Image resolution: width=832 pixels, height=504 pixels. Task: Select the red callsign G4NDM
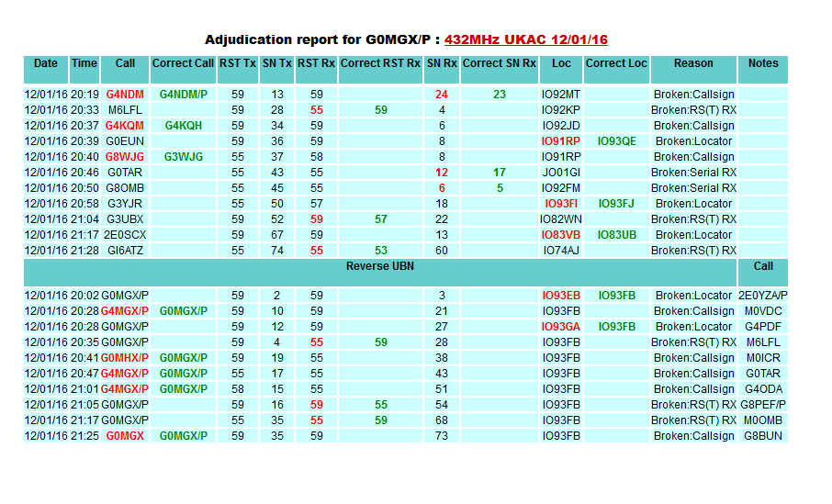click(125, 95)
